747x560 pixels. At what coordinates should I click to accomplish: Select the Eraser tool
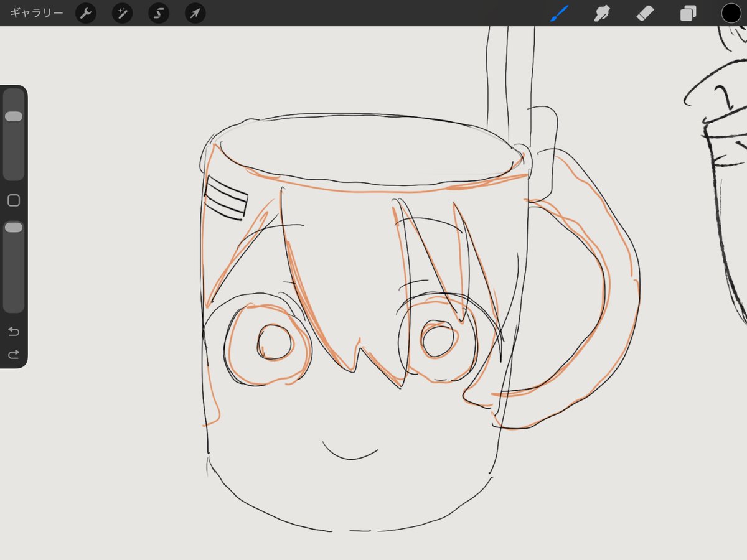pyautogui.click(x=645, y=13)
